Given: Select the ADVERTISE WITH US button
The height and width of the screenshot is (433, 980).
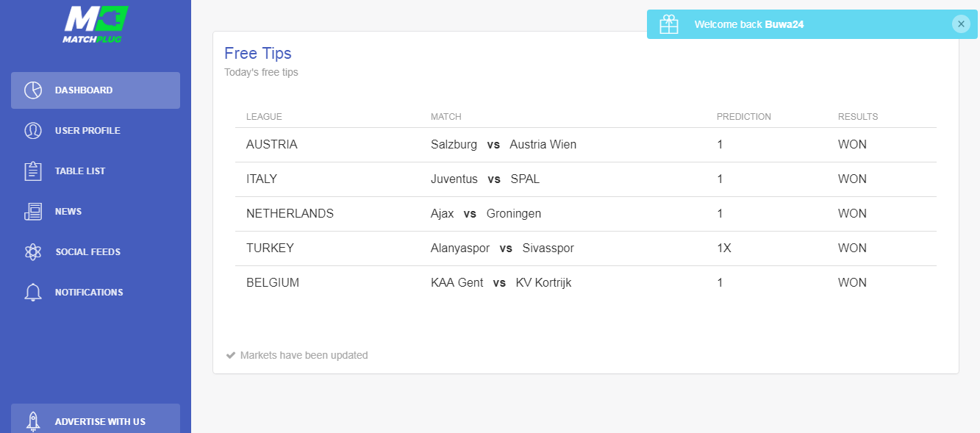Looking at the screenshot, I should 96,419.
